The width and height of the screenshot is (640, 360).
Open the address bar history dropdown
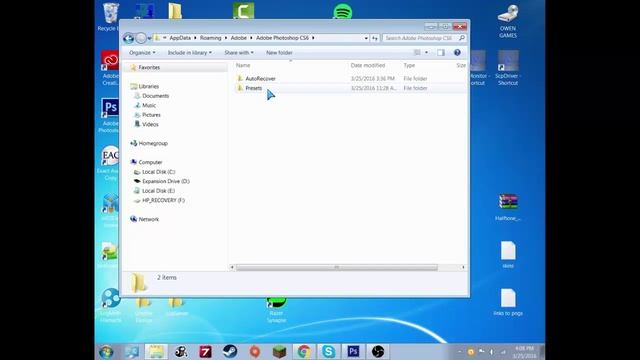tap(366, 38)
